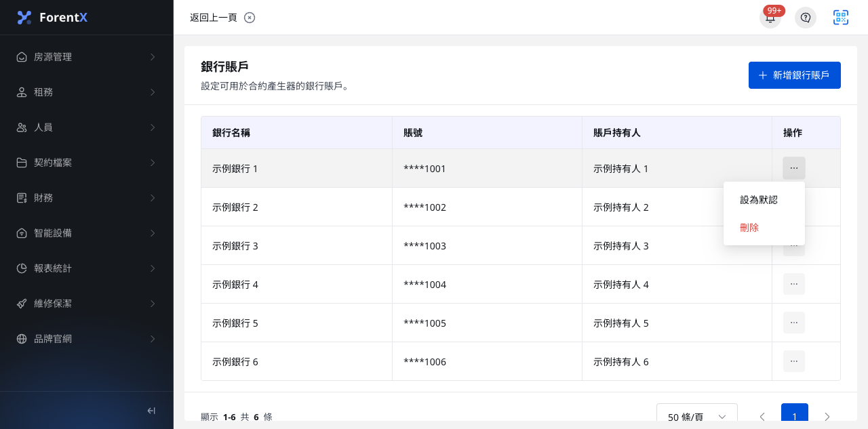Expand 房源管理 menu chevron
Image resolution: width=868 pixels, height=429 pixels.
pos(153,57)
